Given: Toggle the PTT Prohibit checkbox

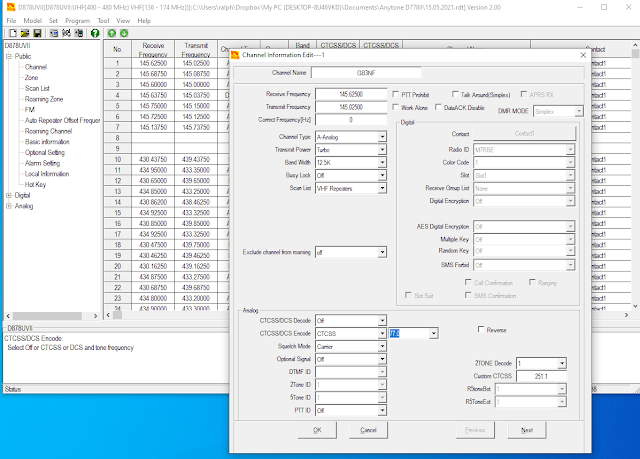Looking at the screenshot, I should [395, 94].
